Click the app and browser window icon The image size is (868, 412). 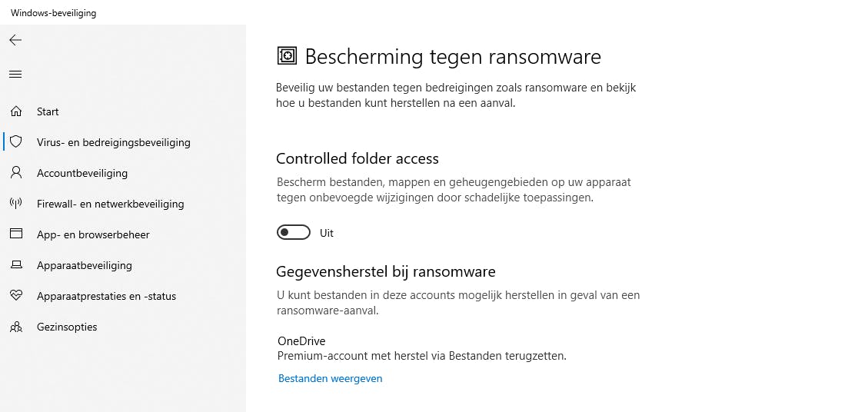pyautogui.click(x=15, y=234)
